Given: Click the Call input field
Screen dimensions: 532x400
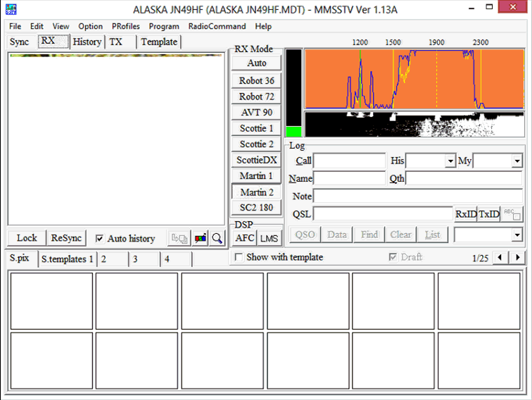Looking at the screenshot, I should point(349,161).
